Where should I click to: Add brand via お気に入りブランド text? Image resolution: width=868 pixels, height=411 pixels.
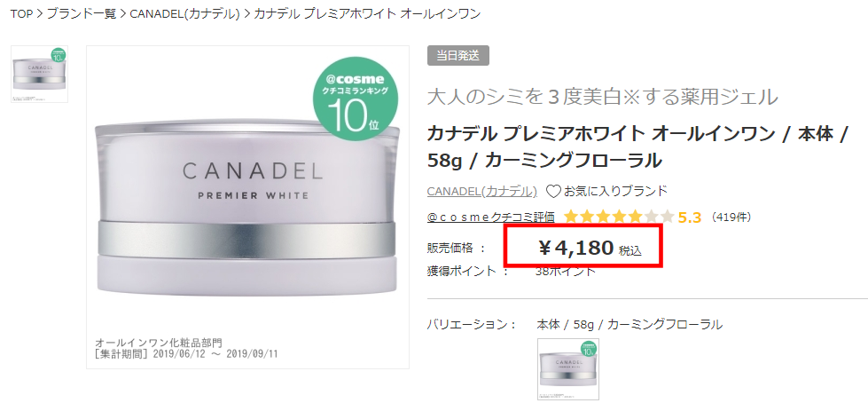click(615, 192)
